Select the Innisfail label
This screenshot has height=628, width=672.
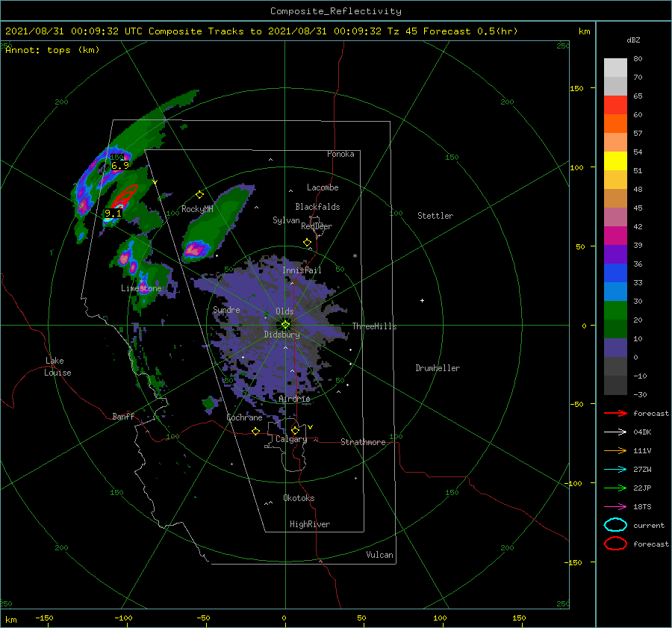pos(302,270)
